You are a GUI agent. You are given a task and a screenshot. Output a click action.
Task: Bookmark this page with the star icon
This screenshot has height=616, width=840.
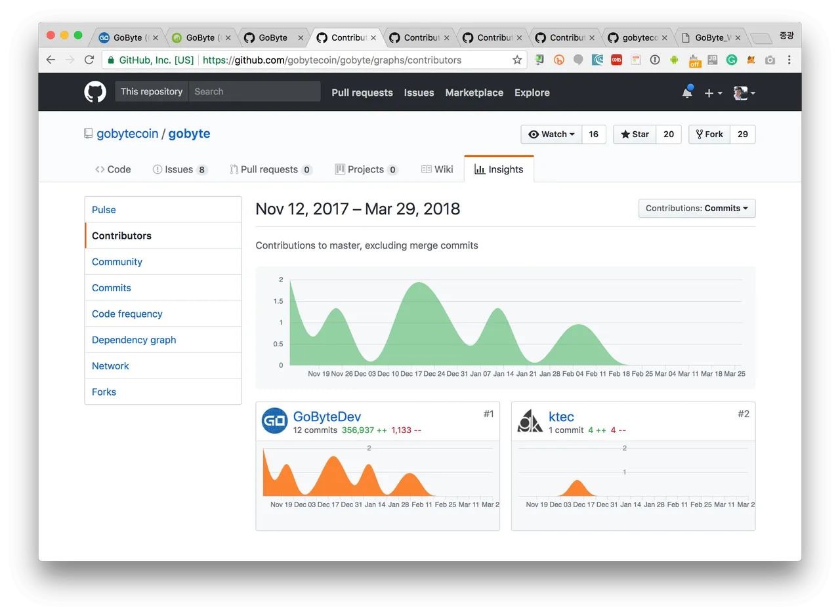(x=517, y=60)
